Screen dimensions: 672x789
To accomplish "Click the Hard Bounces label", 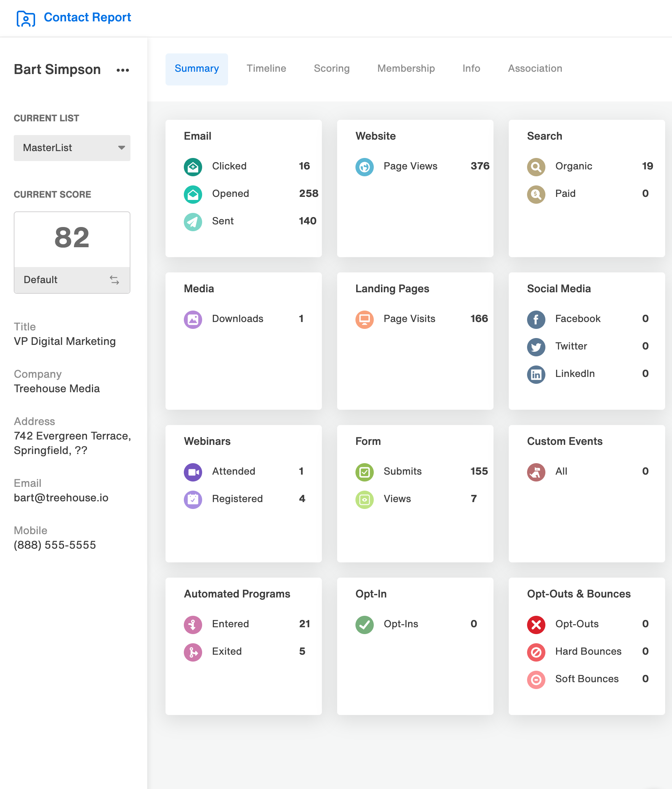I will (x=588, y=651).
